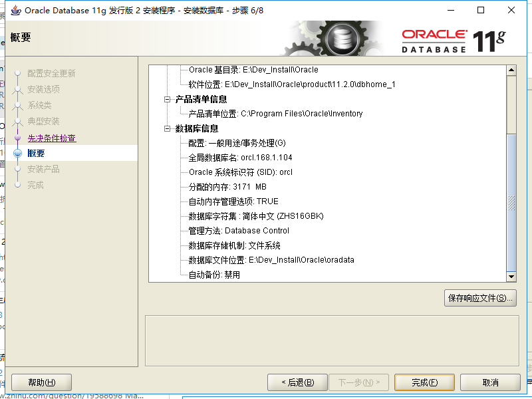Cancel installation with 取消 button
This screenshot has height=399, width=532.
click(490, 383)
